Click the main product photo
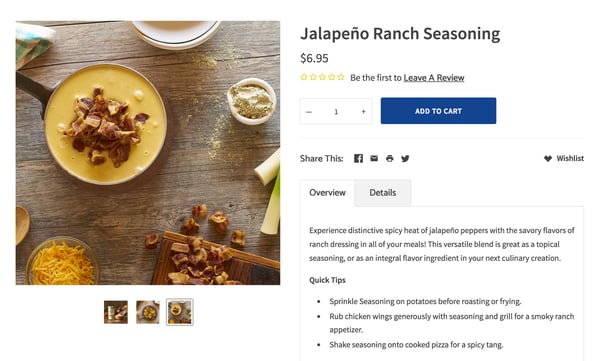This screenshot has width=600, height=361. [148, 153]
